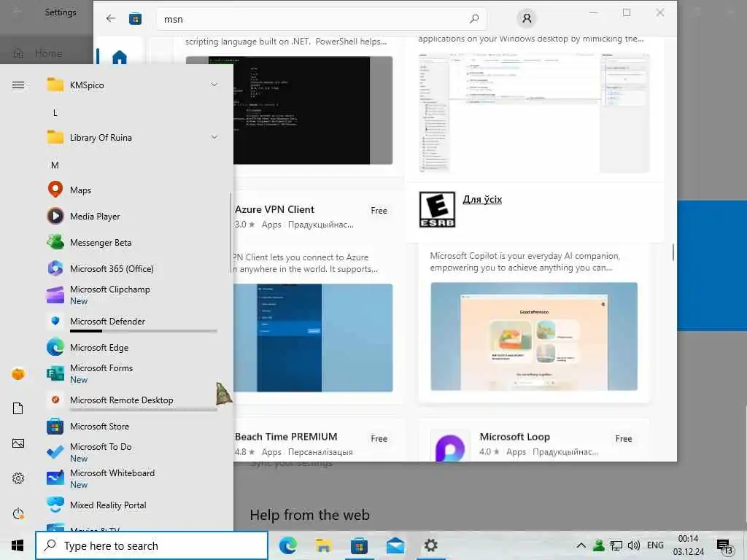Open user account icon in Start sidebar
747x560 pixels.
pyautogui.click(x=18, y=374)
